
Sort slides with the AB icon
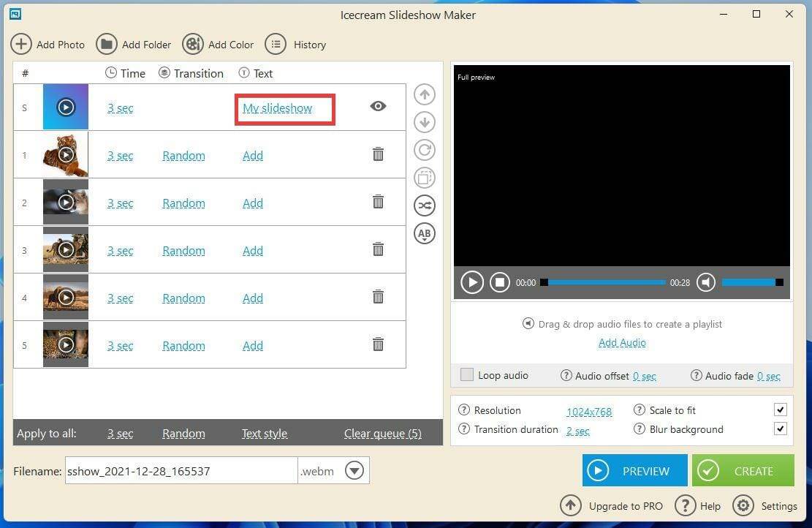coord(425,233)
